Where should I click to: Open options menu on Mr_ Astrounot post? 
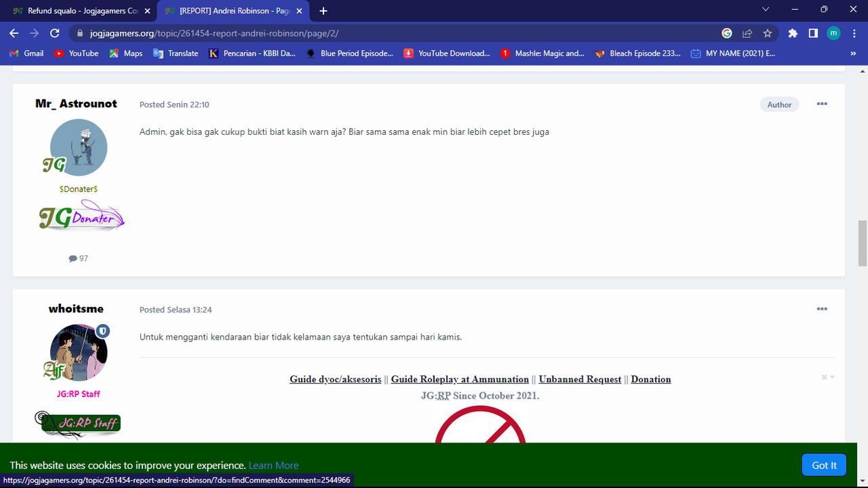pos(822,104)
